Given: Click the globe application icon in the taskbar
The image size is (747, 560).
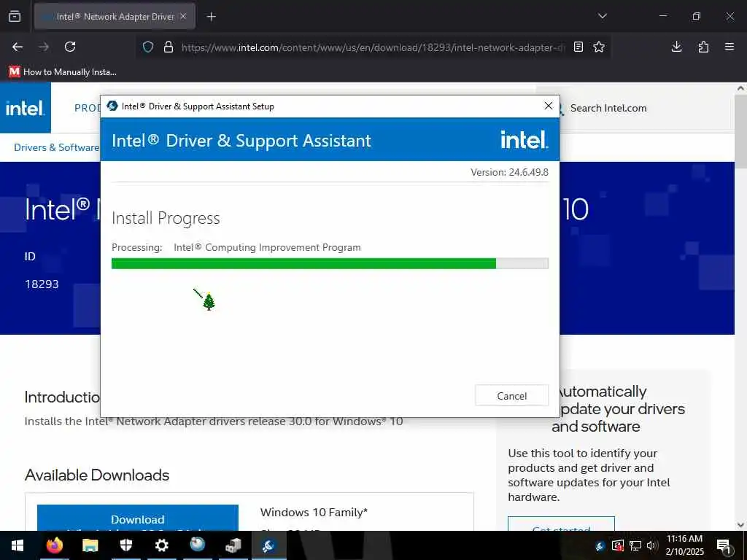Looking at the screenshot, I should pyautogui.click(x=197, y=545).
